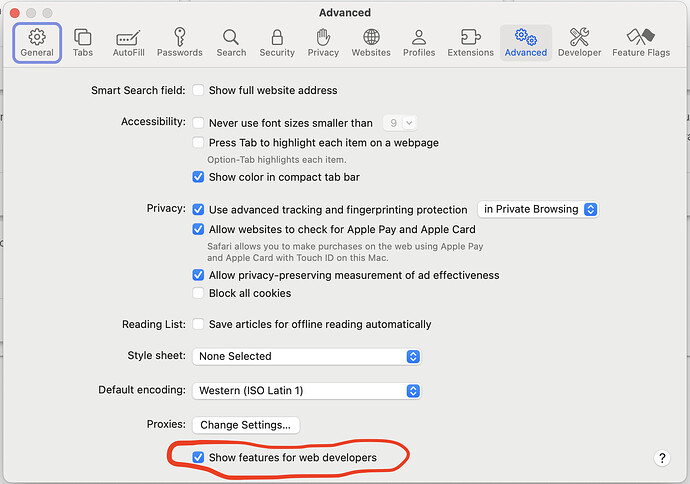The width and height of the screenshot is (690, 484).
Task: Click the Default encoding label
Action: (142, 390)
